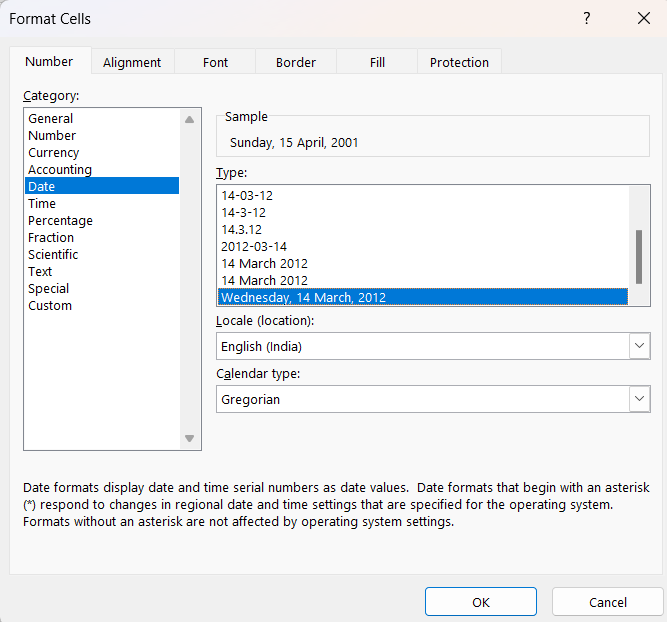Open the Protection tab
The image size is (667, 622).
tap(459, 62)
